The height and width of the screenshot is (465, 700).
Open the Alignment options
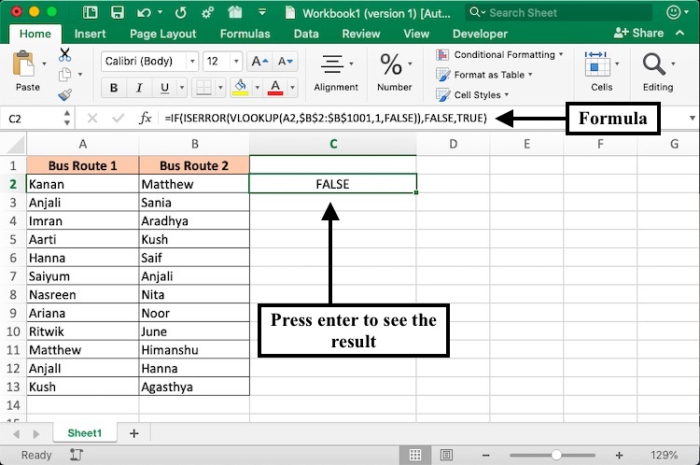(x=336, y=71)
